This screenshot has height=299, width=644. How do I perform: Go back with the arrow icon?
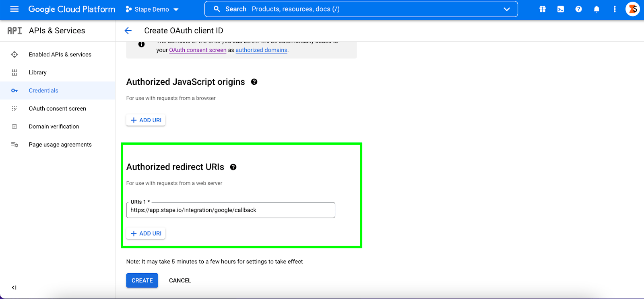[x=128, y=31]
